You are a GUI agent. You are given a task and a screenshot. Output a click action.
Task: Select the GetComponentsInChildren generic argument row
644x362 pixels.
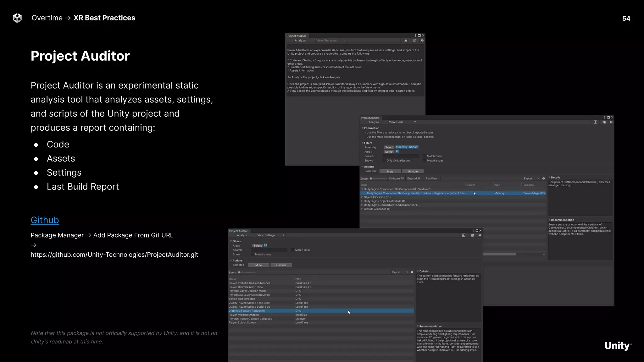tap(453, 193)
